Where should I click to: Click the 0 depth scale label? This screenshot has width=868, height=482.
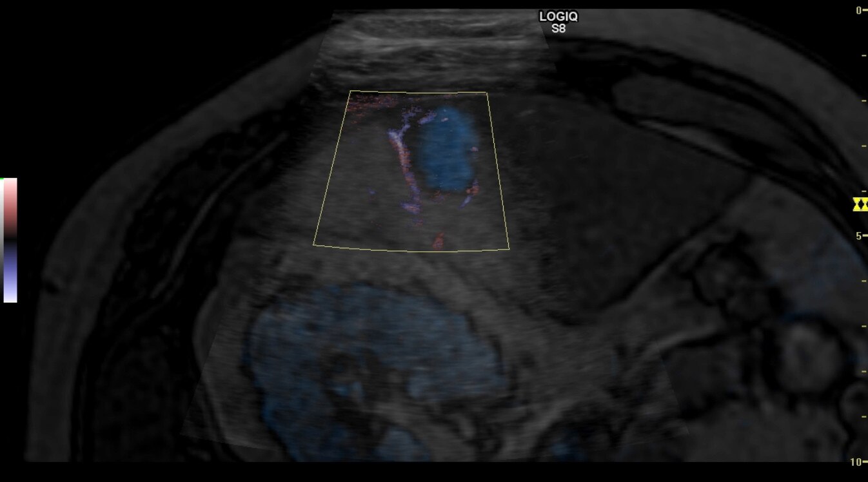(x=858, y=10)
